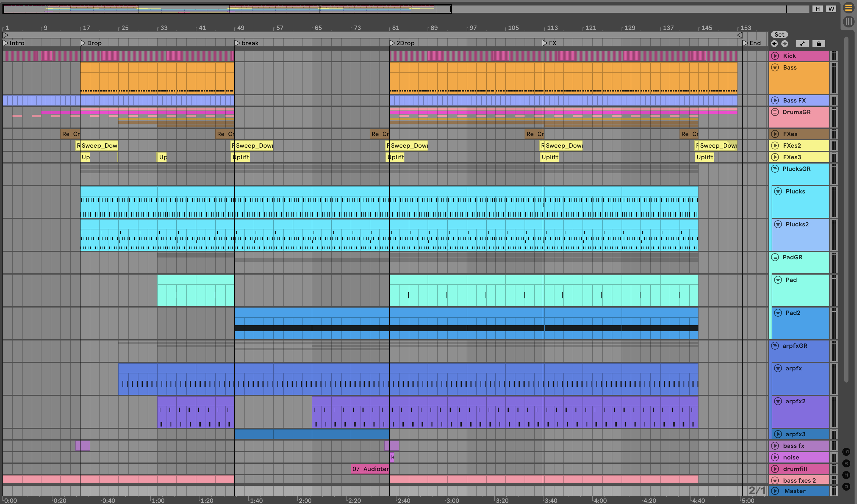Toggle Automation Mode with the line-and-dots icon

pos(802,44)
